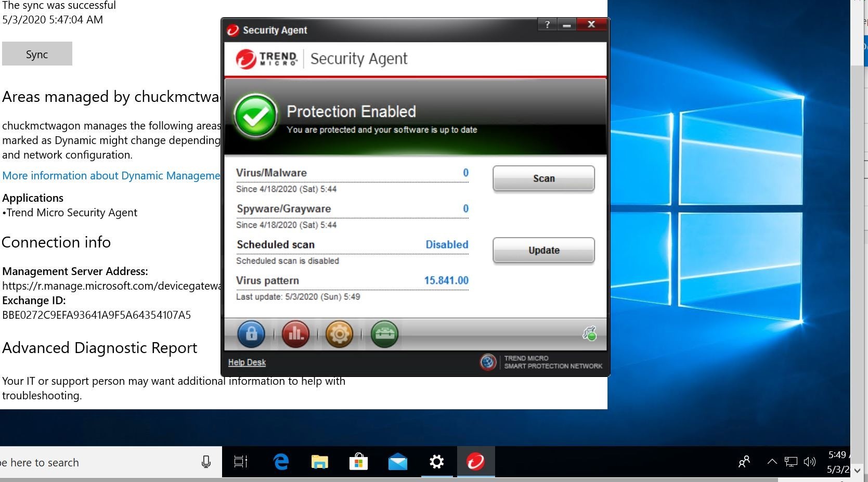Image resolution: width=868 pixels, height=482 pixels.
Task: Click the Spyware/Grayware count value
Action: coord(466,209)
